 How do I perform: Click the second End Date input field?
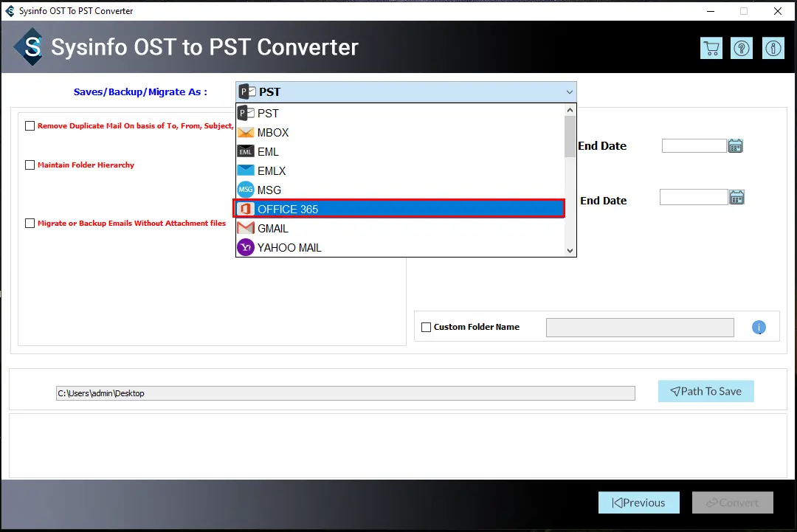point(694,197)
